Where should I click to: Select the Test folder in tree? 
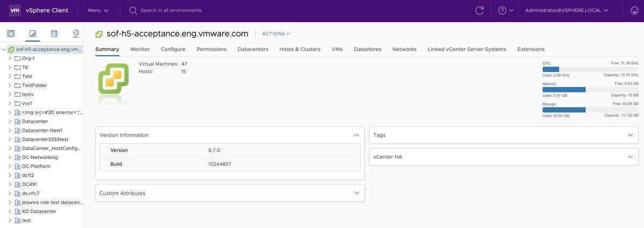[27, 76]
